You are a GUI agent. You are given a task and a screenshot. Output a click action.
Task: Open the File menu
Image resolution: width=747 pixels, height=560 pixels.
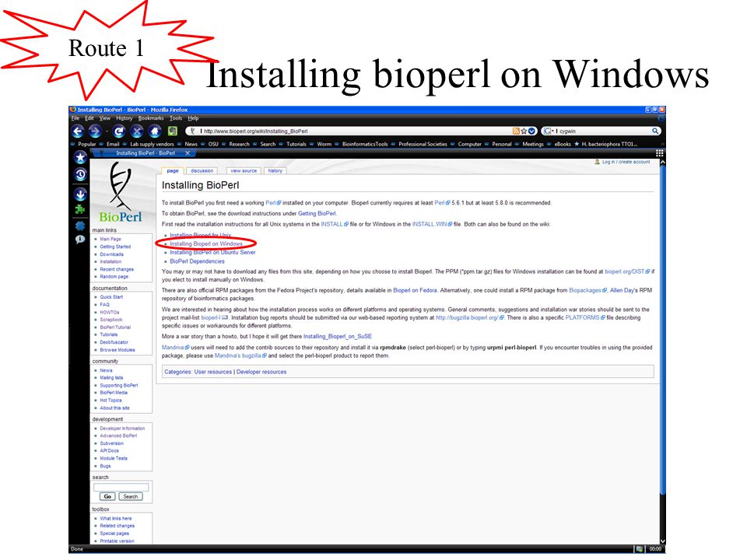click(x=75, y=118)
